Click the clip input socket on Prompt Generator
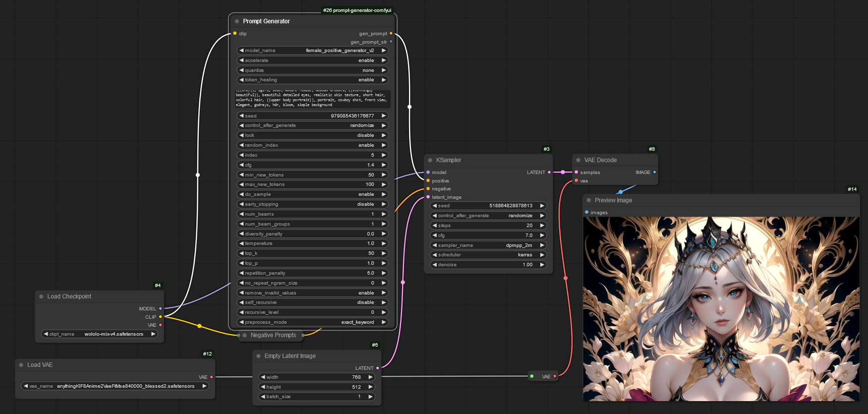The height and width of the screenshot is (414, 868). [235, 33]
